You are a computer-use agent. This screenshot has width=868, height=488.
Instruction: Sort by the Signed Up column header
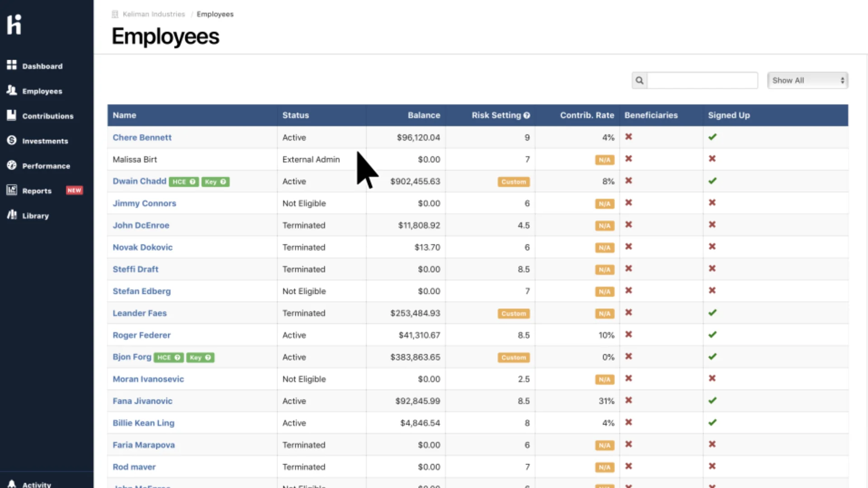[x=729, y=115]
